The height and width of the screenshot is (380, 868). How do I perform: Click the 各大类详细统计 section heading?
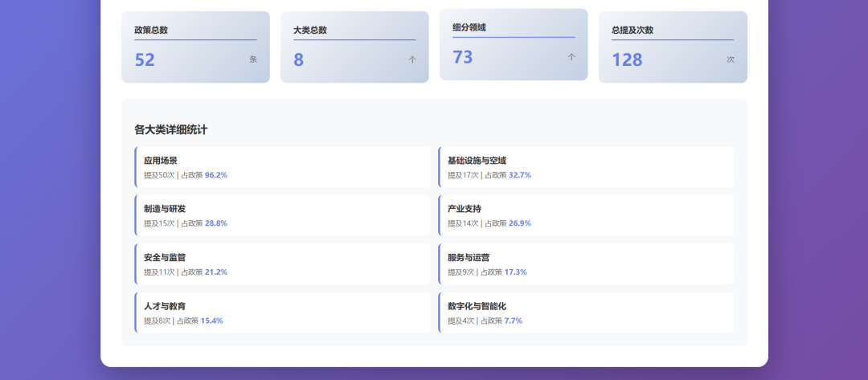coord(171,129)
